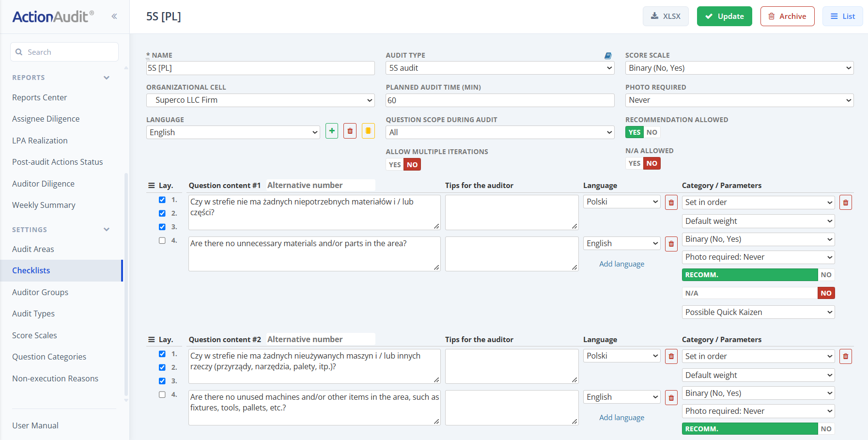Add a language with the green plus icon
The image size is (868, 440).
tap(332, 131)
